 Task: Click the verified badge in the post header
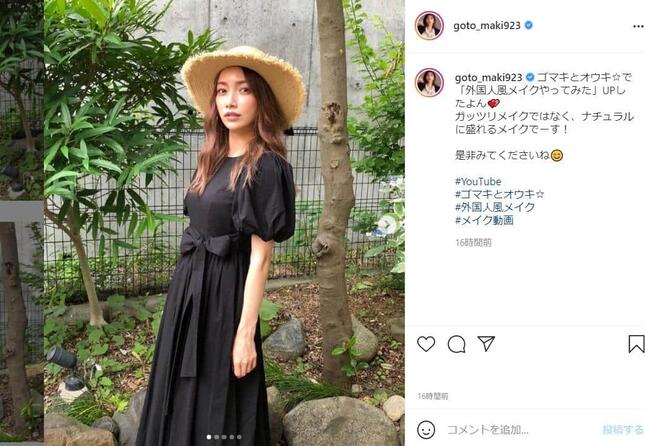pyautogui.click(x=529, y=26)
